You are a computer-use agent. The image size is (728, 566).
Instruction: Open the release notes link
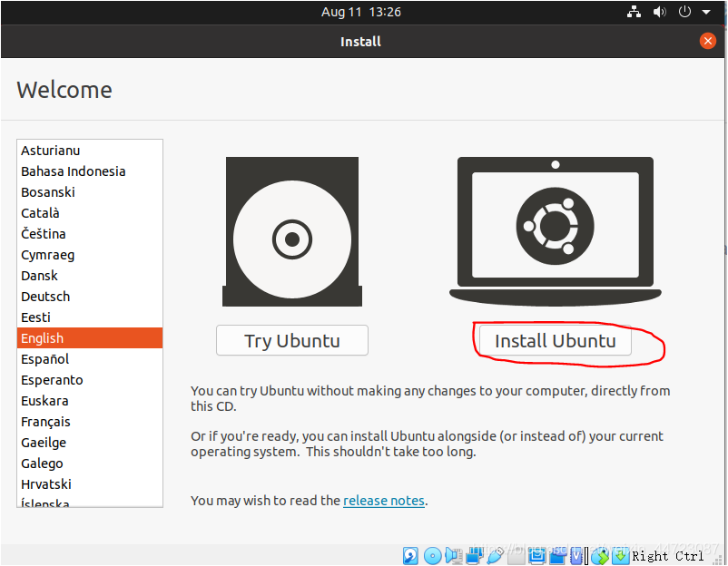click(383, 501)
